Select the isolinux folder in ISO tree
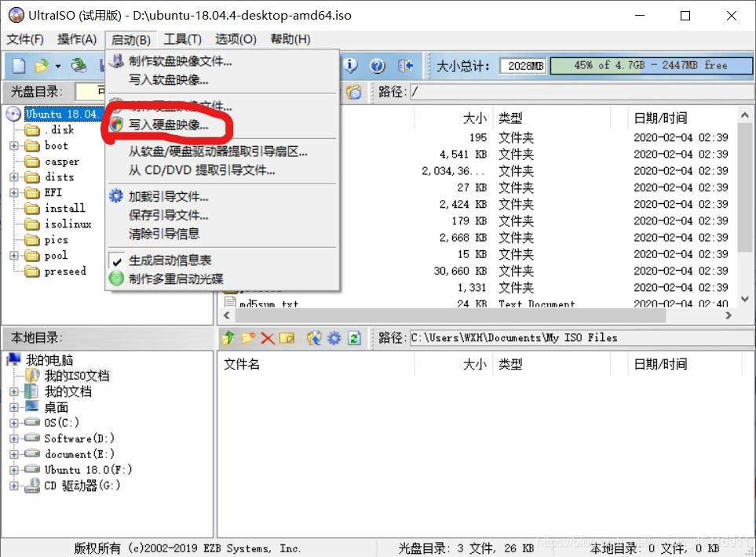The image size is (756, 557). pyautogui.click(x=68, y=224)
